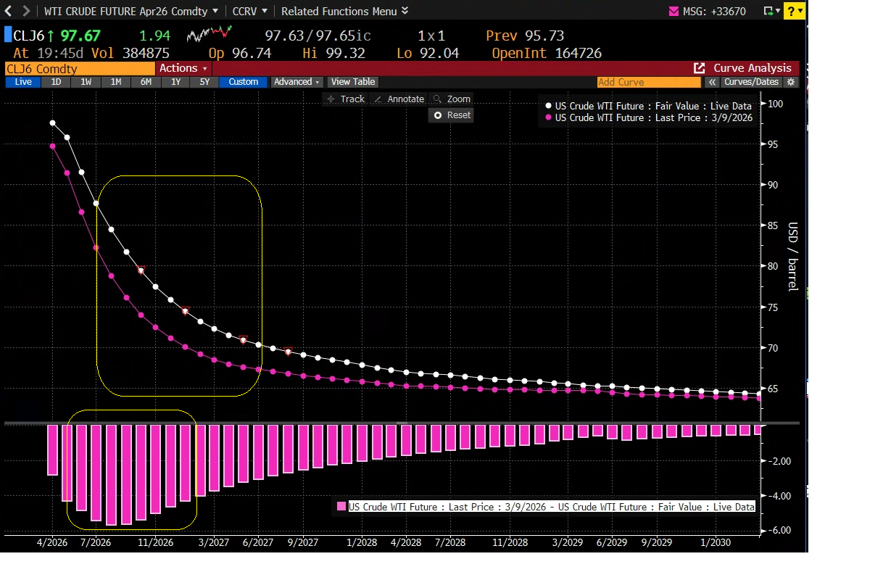Click the intraday sparkline chart icon

pos(210,35)
